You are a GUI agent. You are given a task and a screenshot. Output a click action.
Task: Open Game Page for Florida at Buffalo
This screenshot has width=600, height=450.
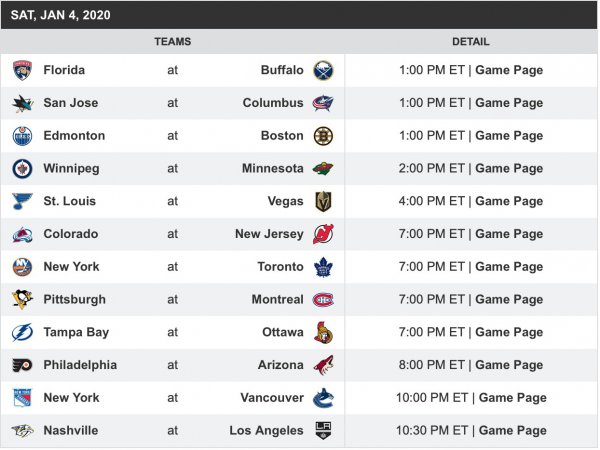[x=509, y=70]
